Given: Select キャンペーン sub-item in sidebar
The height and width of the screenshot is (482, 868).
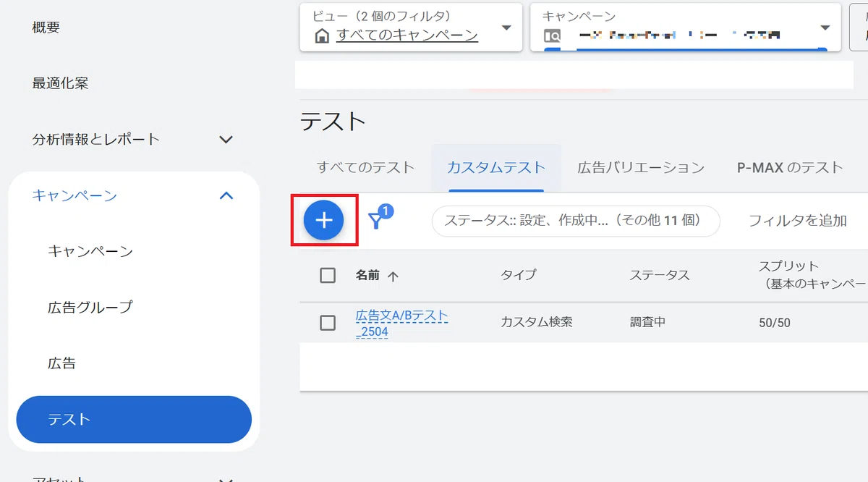Looking at the screenshot, I should (90, 251).
